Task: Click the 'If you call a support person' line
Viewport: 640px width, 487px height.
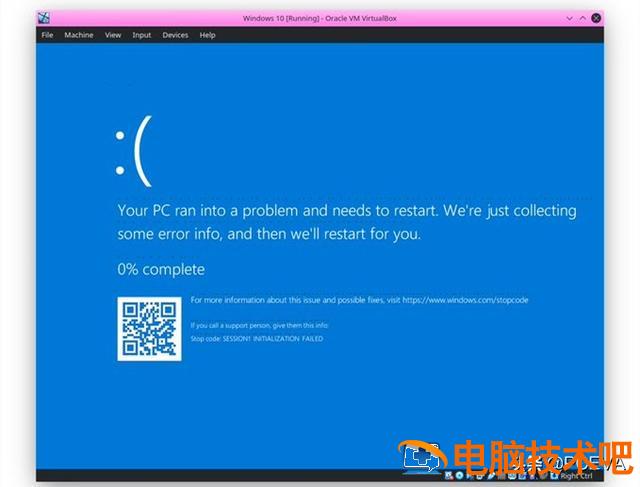Action: point(259,325)
